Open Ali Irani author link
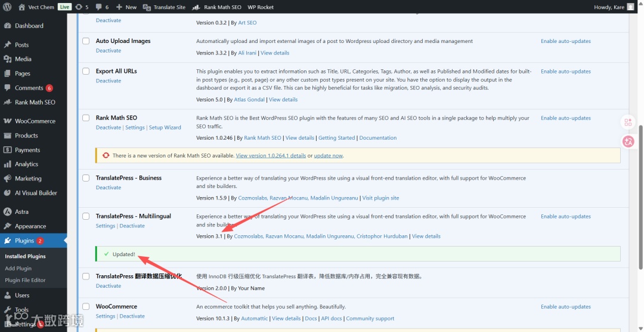644x332 pixels. 247,53
